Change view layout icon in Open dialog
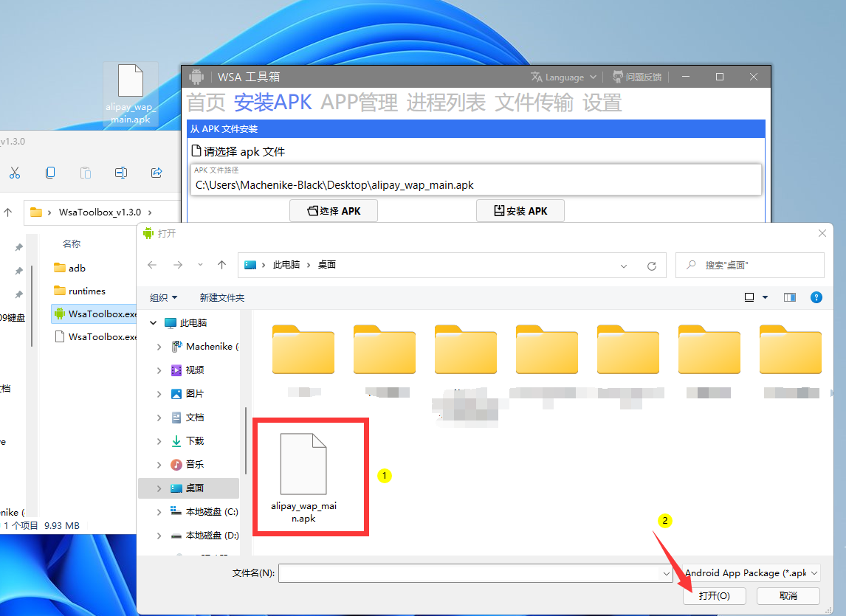The width and height of the screenshot is (846, 616). point(749,297)
